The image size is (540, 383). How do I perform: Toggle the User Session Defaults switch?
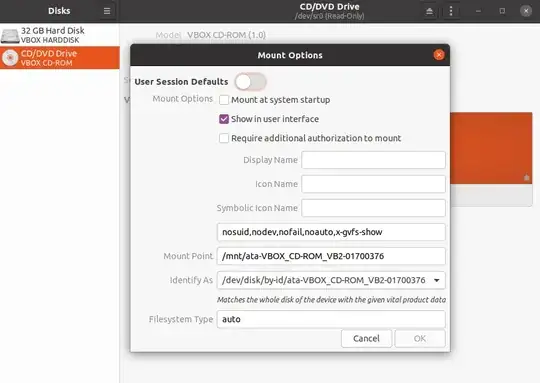(250, 82)
